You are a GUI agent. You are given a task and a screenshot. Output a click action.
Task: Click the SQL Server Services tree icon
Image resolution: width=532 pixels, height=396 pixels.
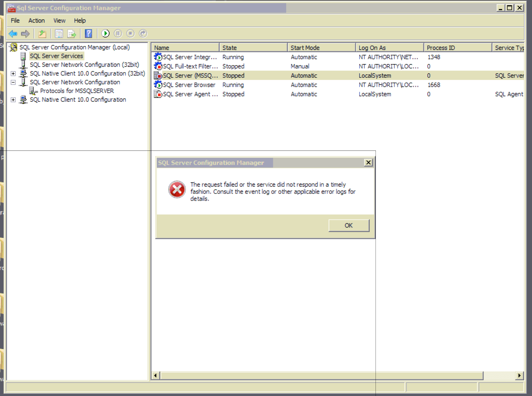click(23, 56)
